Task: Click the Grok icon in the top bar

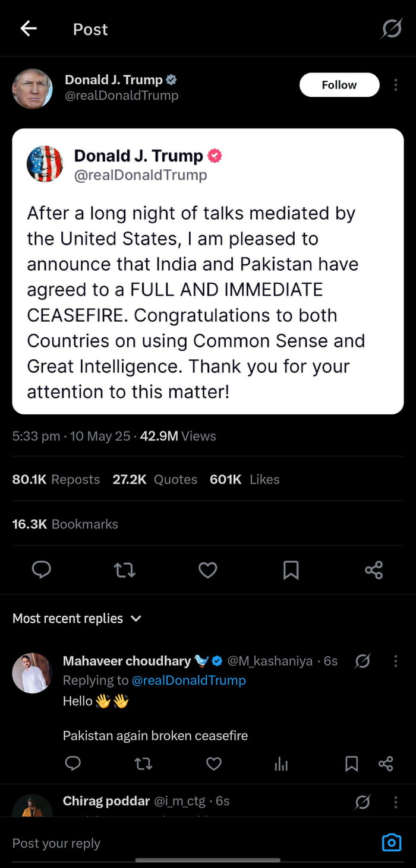Action: 391,28
